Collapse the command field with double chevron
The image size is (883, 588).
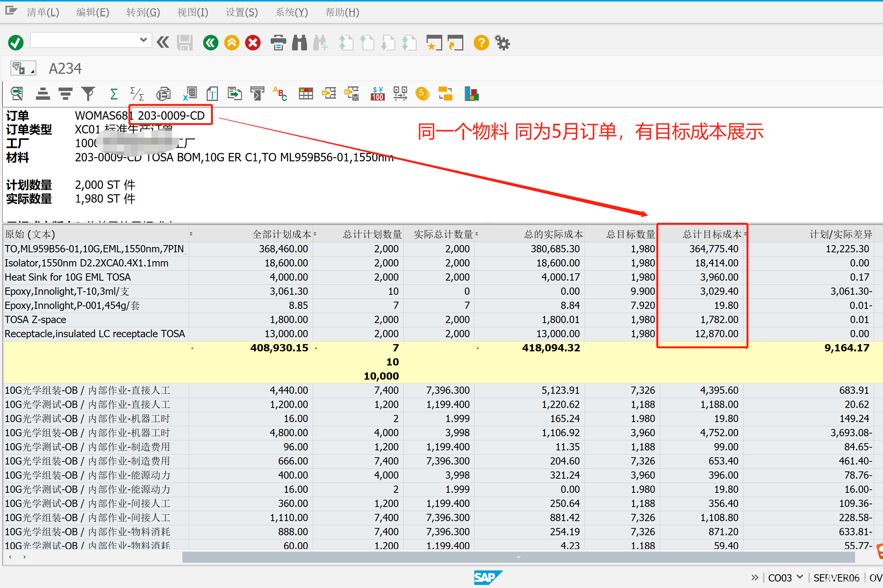pyautogui.click(x=163, y=42)
